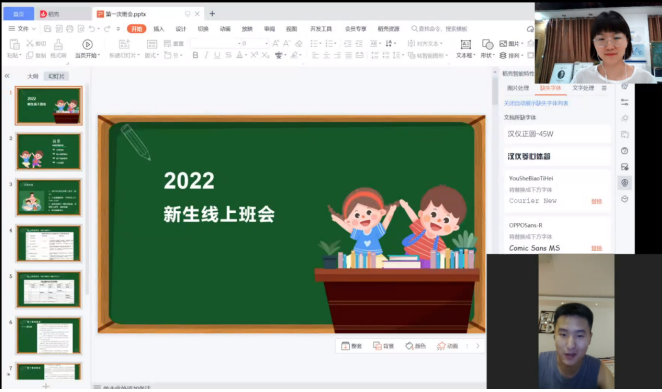Toggle italic text formatting

point(206,55)
